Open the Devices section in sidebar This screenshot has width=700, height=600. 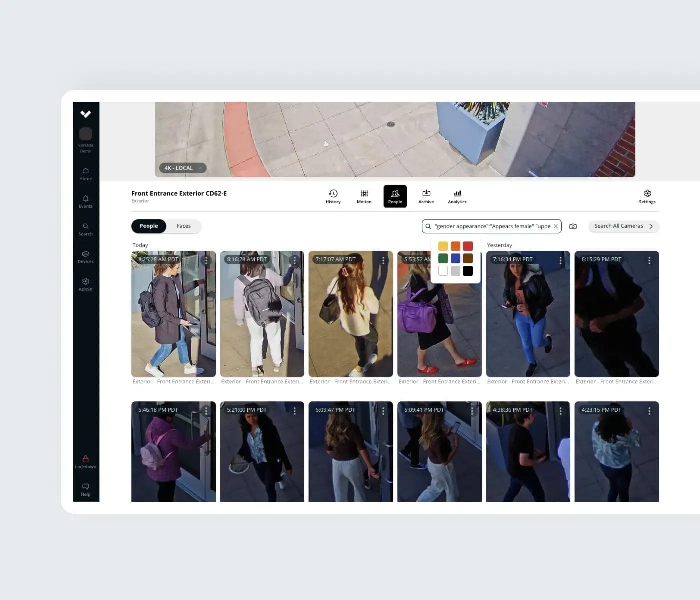coord(85,256)
